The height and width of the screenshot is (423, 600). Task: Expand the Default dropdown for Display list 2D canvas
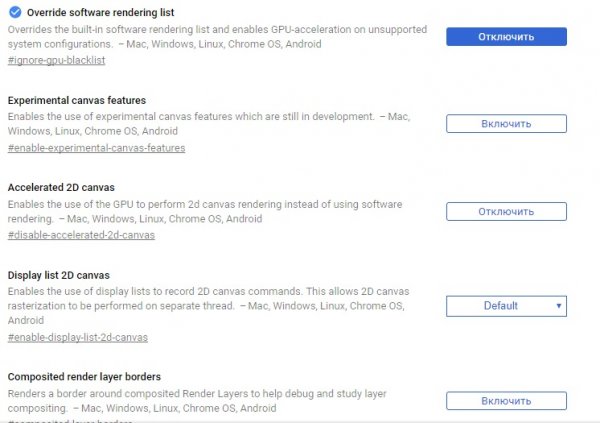(x=506, y=306)
